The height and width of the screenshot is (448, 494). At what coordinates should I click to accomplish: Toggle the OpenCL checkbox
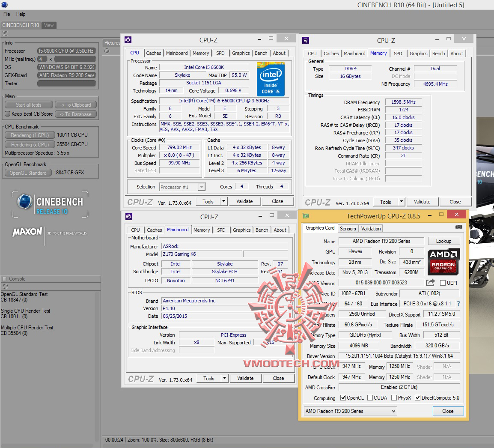[x=343, y=398]
